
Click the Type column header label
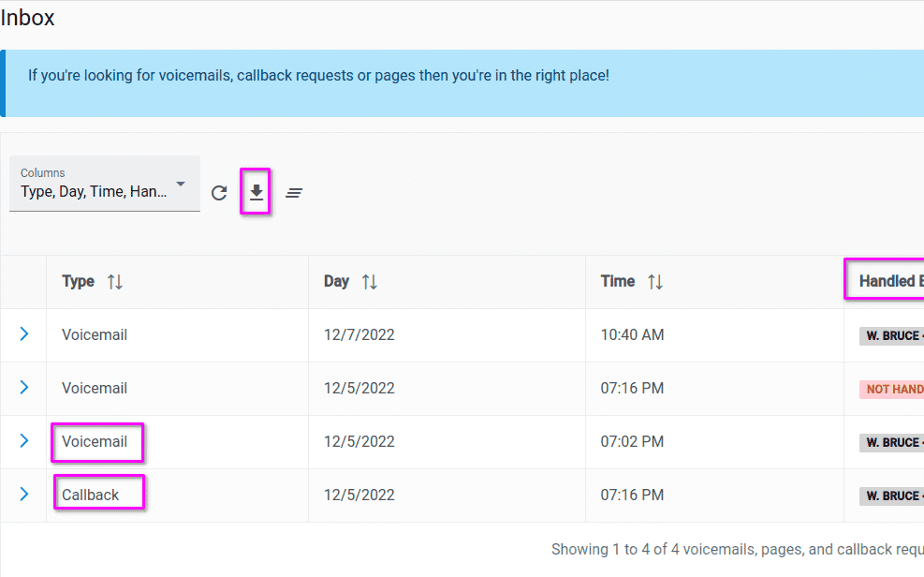pyautogui.click(x=78, y=280)
